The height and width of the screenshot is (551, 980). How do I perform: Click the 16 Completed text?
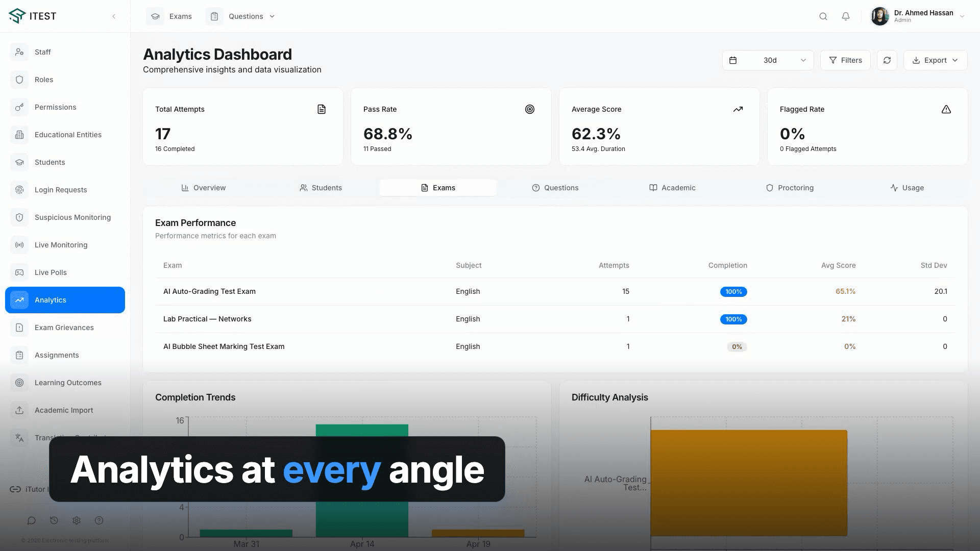(175, 149)
